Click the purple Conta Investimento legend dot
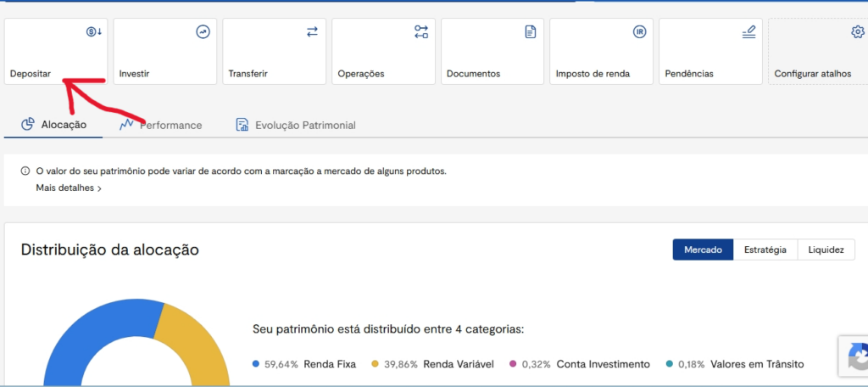Screen dimensions: 868x387 tap(512, 364)
